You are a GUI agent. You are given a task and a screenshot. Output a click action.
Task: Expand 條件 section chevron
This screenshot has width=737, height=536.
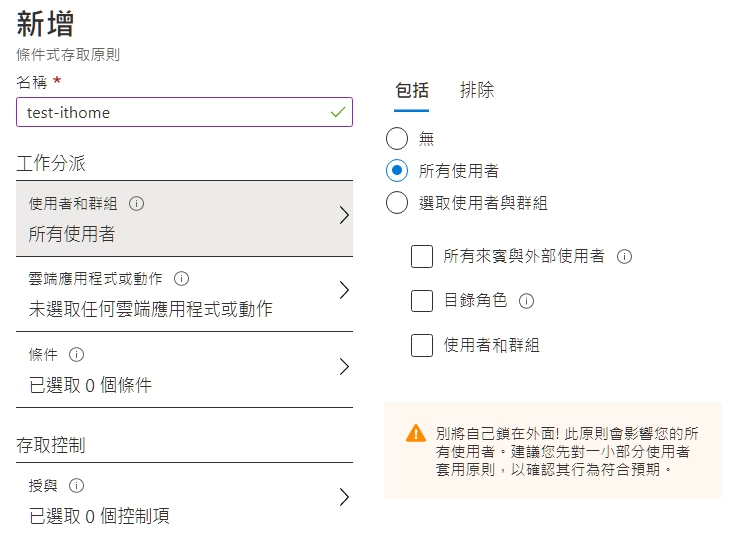344,366
